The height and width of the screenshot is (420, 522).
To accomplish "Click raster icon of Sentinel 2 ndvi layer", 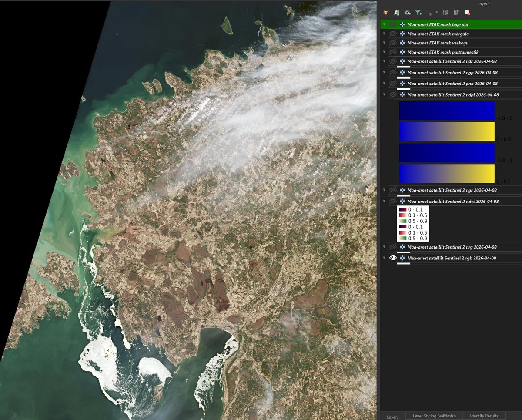I will pos(403,201).
